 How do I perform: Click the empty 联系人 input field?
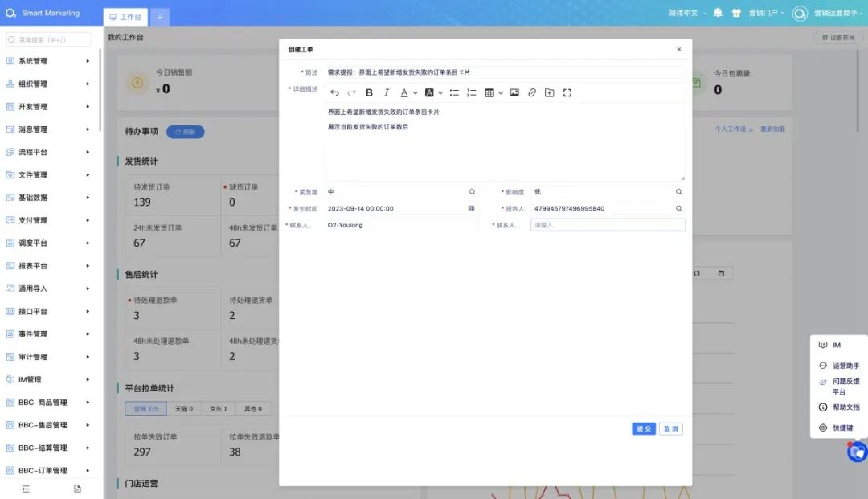tap(608, 225)
